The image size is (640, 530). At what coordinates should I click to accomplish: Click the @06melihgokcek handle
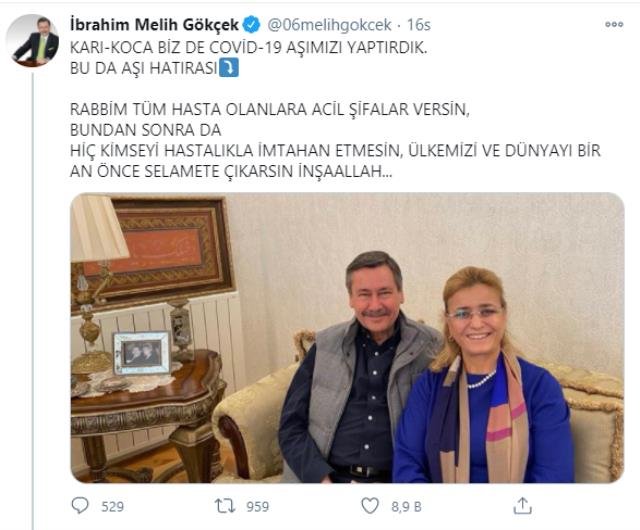[329, 25]
